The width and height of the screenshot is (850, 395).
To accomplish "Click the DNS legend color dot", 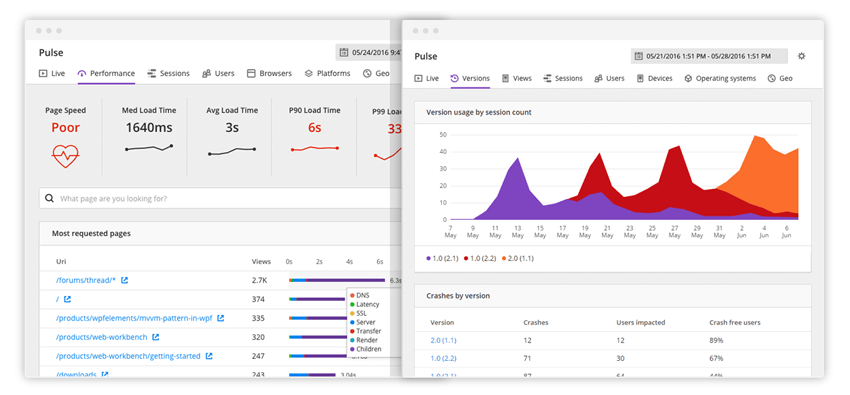I will pos(352,296).
